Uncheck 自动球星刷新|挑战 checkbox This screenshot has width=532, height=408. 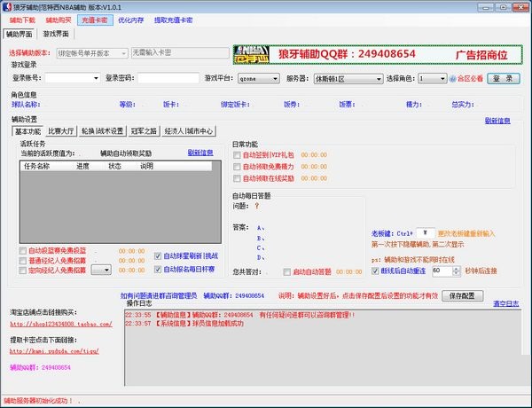pos(158,256)
